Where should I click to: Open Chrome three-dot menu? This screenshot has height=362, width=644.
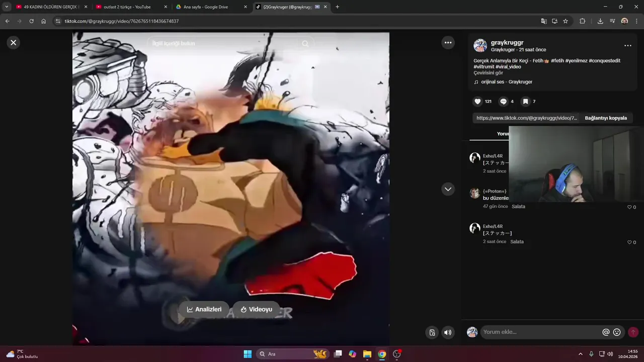point(637,21)
